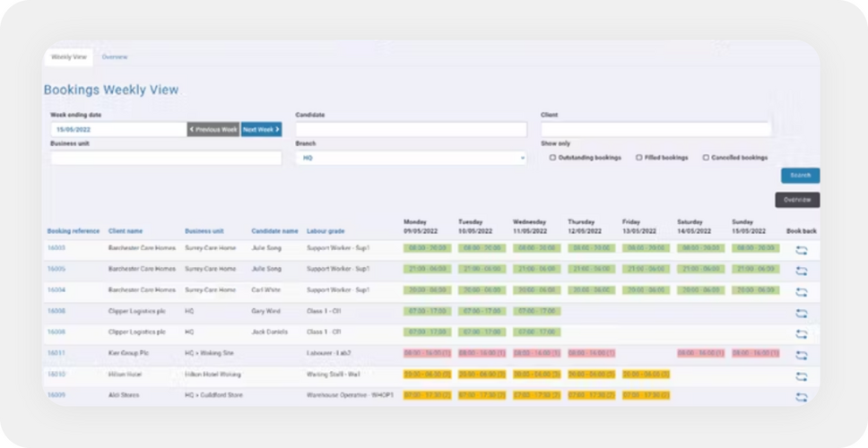The height and width of the screenshot is (448, 868).
Task: Tick the Filled bookings checkbox
Action: (638, 158)
